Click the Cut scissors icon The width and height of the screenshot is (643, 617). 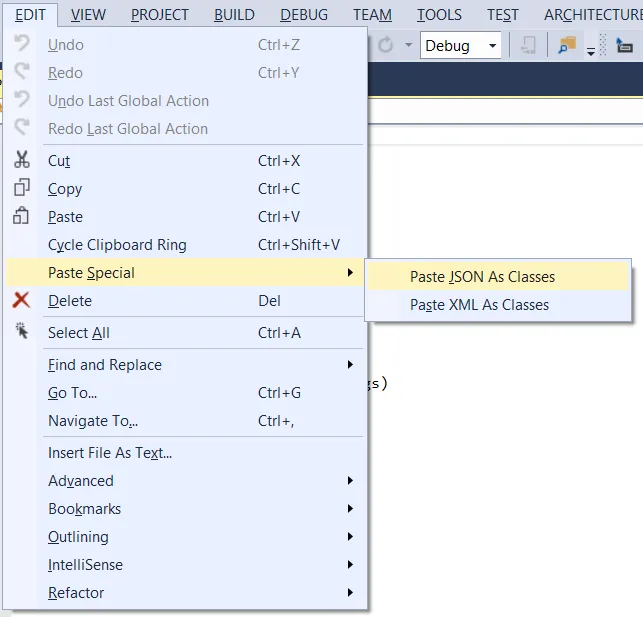(x=21, y=160)
